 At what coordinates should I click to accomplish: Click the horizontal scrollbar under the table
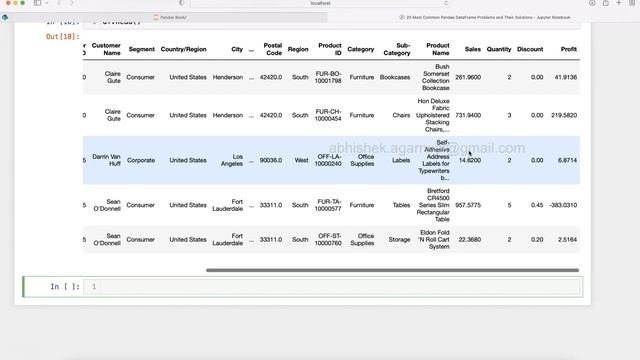tap(392, 270)
